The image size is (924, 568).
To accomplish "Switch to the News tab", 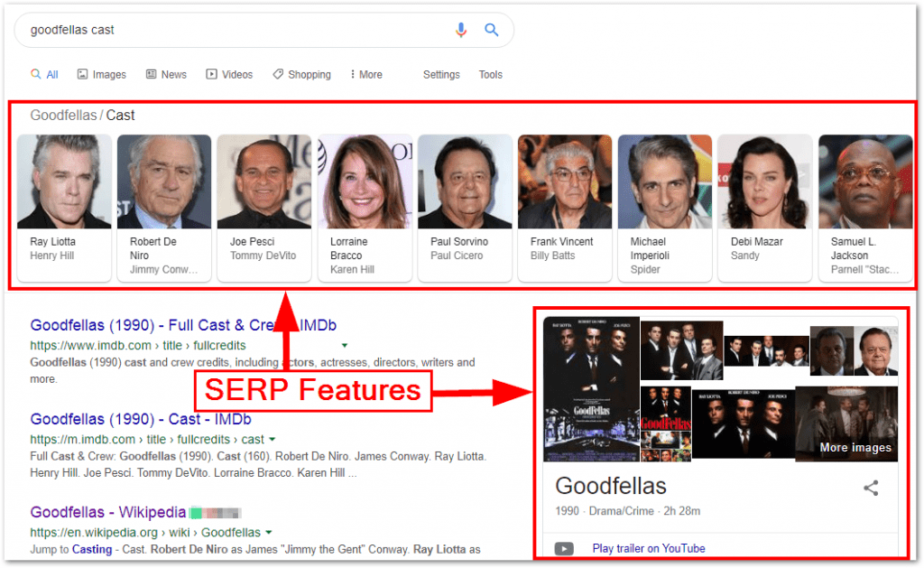I will pyautogui.click(x=167, y=75).
